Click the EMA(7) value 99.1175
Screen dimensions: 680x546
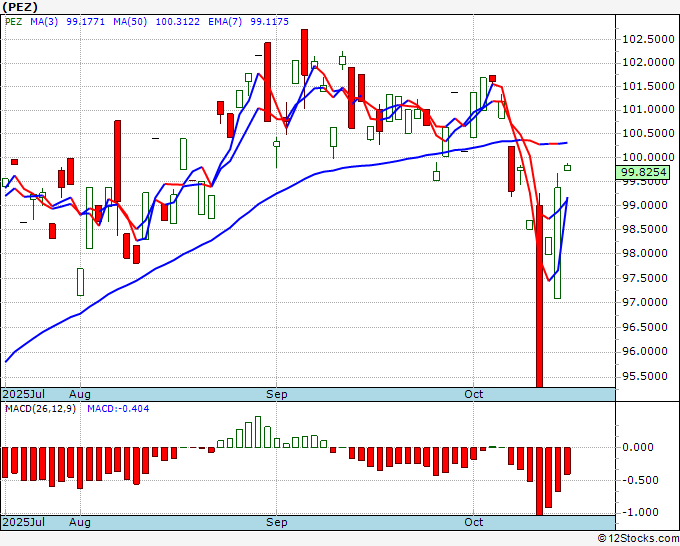point(269,22)
